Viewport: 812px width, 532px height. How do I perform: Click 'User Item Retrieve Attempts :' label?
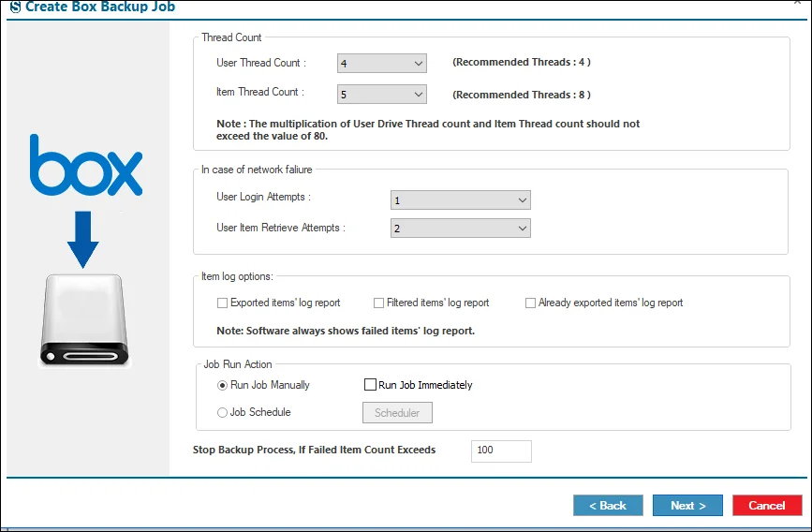(x=281, y=228)
